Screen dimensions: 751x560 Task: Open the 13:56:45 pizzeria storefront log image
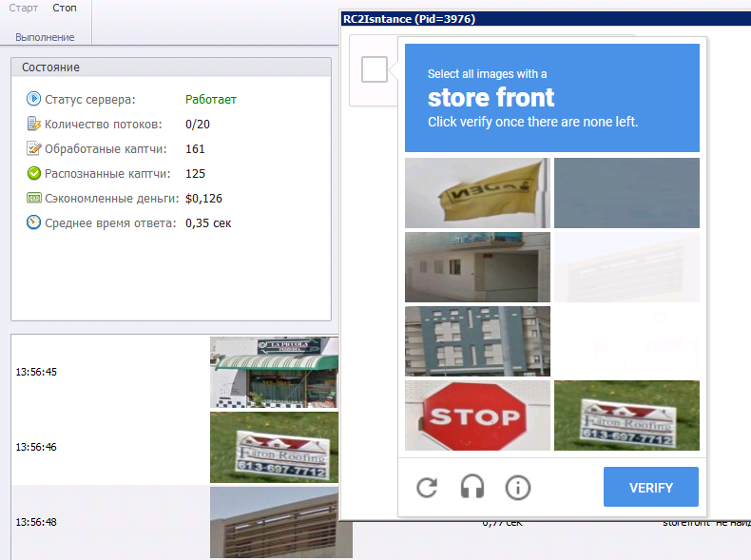point(274,372)
